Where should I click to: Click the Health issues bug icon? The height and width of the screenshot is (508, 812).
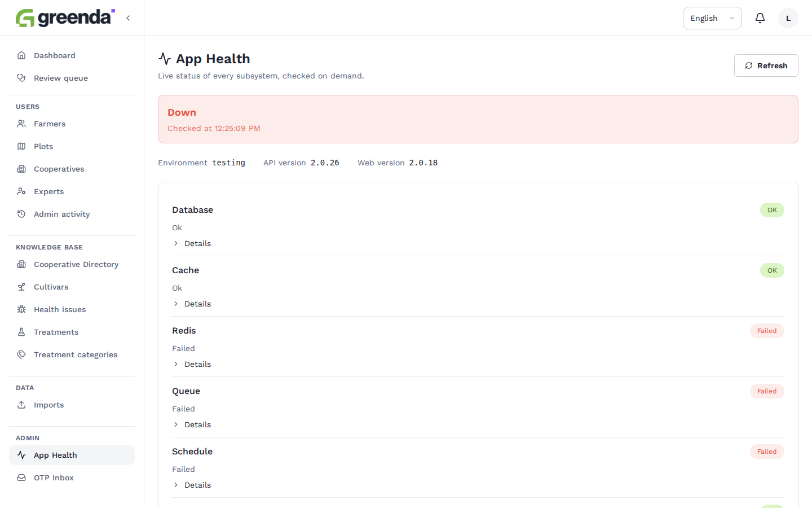click(21, 309)
